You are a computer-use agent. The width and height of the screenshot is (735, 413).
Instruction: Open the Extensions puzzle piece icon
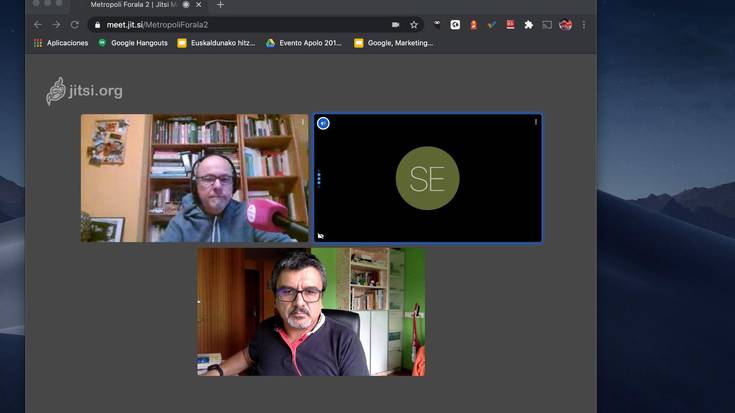click(x=528, y=25)
